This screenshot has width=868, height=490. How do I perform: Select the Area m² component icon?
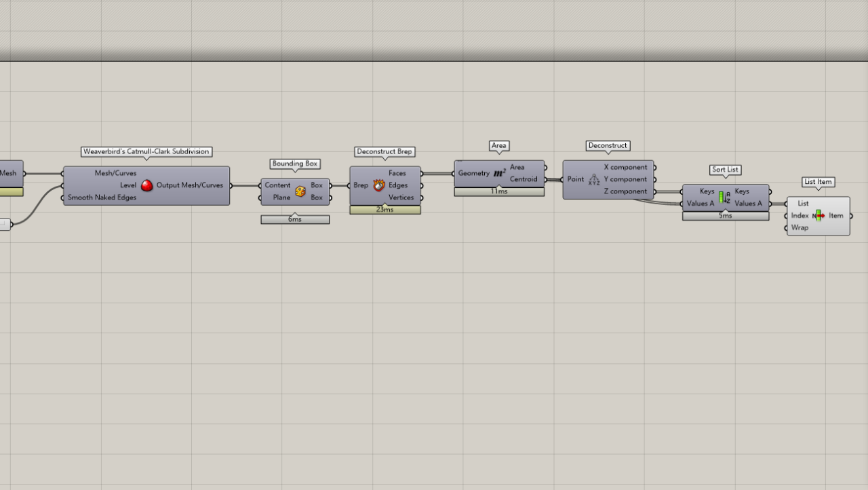pyautogui.click(x=500, y=174)
